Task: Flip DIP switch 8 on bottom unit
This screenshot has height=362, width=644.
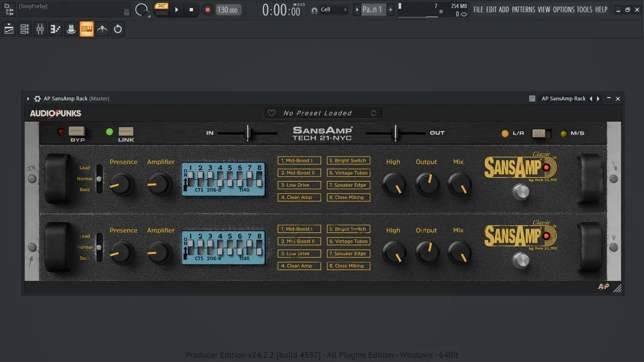Action: click(x=259, y=247)
